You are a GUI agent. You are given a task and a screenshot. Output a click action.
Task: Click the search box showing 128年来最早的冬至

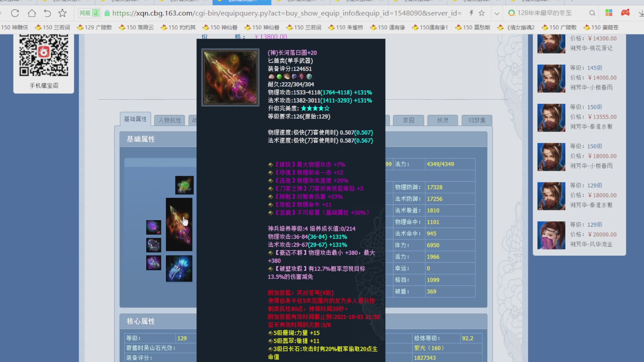tap(545, 13)
